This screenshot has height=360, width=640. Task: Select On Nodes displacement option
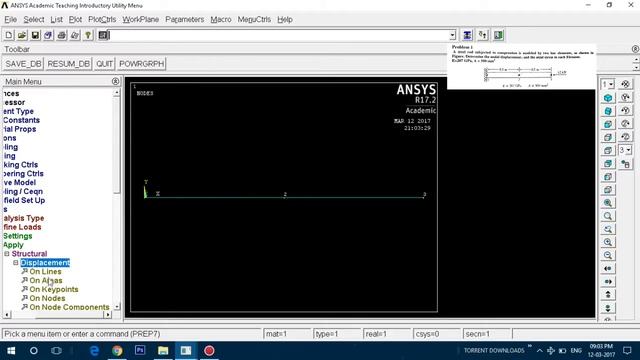click(47, 298)
